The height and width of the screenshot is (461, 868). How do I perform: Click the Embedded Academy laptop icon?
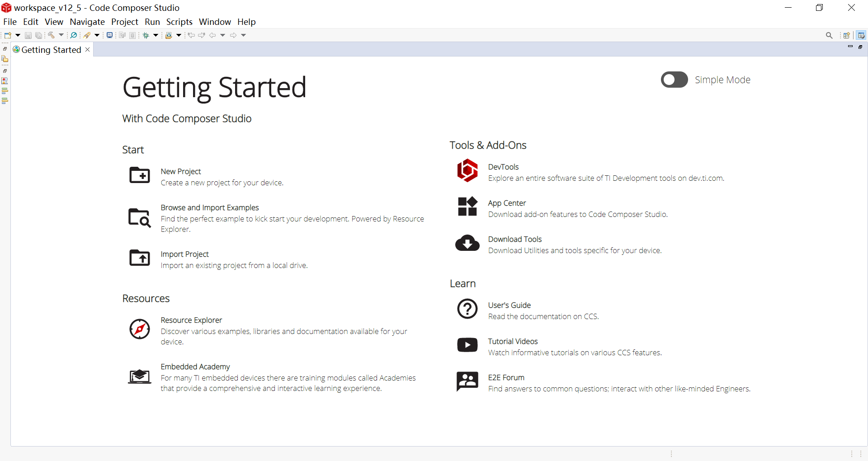tap(140, 376)
